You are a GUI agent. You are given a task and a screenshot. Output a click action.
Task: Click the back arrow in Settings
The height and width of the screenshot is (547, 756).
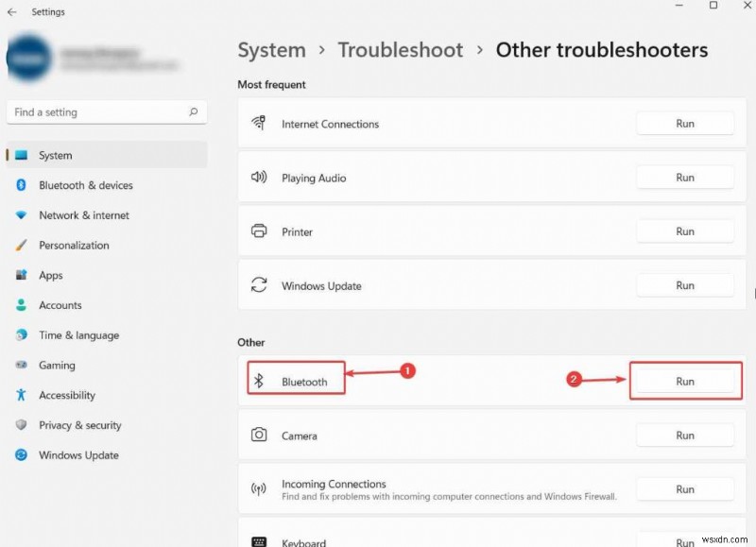[x=12, y=12]
